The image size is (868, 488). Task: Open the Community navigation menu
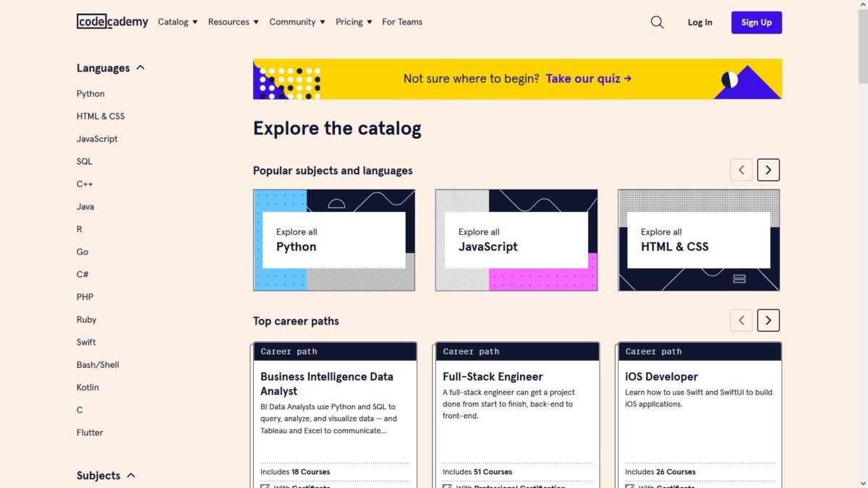pos(297,22)
